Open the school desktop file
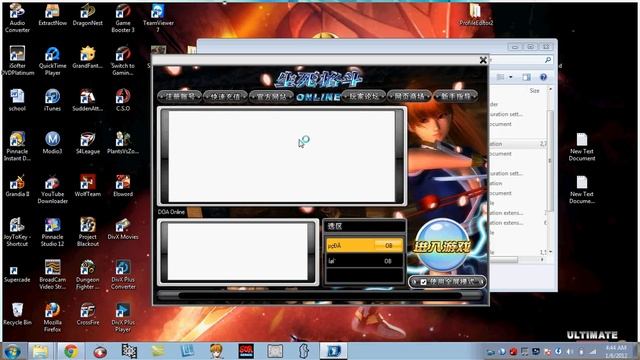This screenshot has width=640, height=360. (17, 100)
